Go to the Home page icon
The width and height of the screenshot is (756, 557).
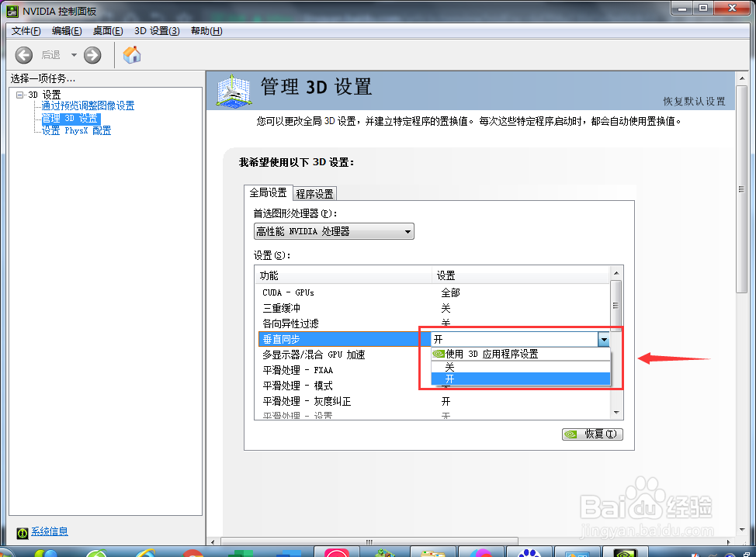(132, 55)
